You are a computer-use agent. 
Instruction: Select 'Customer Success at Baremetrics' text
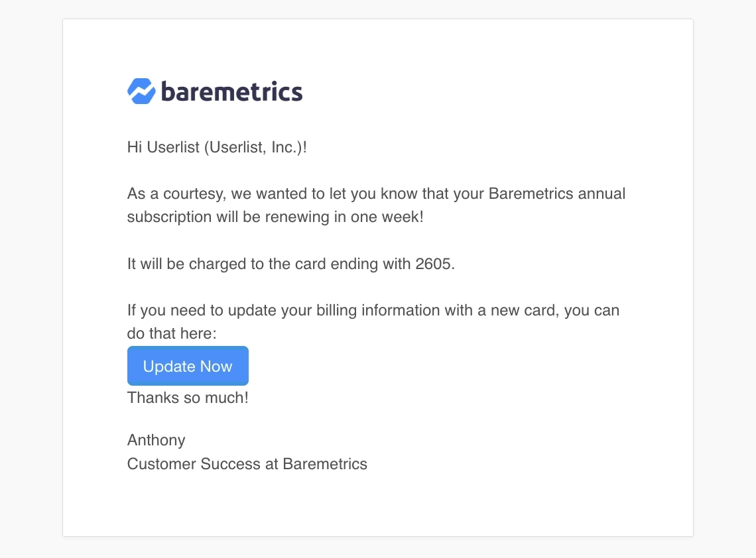click(247, 464)
